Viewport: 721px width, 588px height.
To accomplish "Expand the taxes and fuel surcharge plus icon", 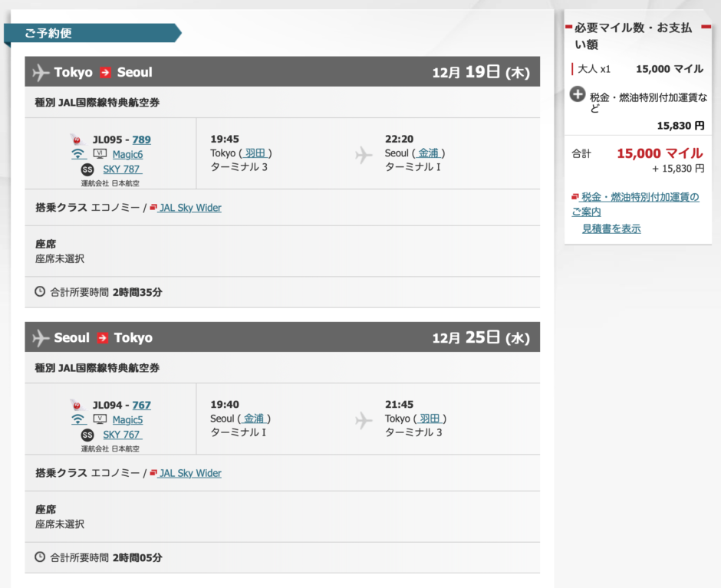I will tap(579, 95).
